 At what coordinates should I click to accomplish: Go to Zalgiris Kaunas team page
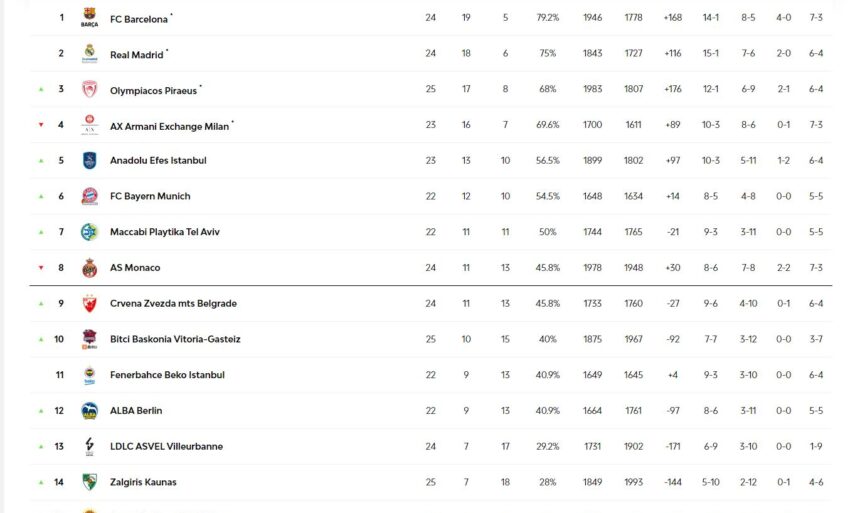tap(143, 482)
